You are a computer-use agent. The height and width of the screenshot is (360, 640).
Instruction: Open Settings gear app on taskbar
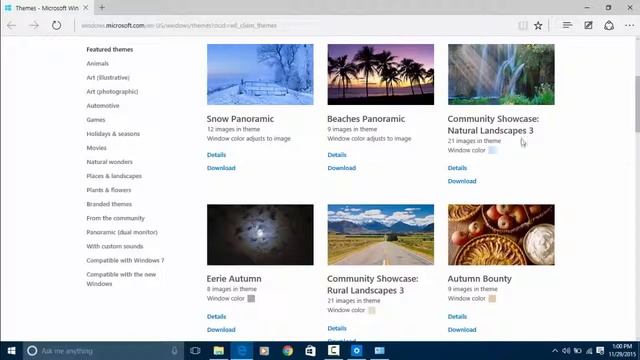pyautogui.click(x=357, y=351)
